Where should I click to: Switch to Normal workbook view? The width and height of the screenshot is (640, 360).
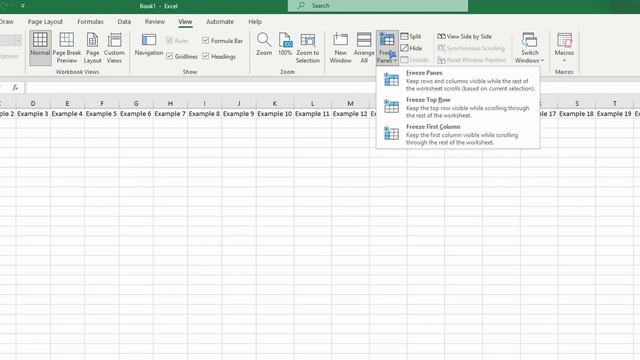click(x=40, y=47)
